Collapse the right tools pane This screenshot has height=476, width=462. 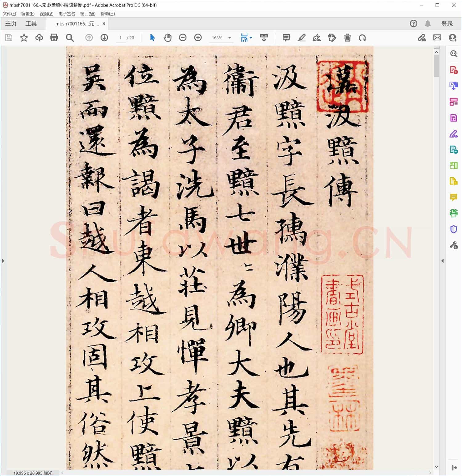pyautogui.click(x=443, y=261)
